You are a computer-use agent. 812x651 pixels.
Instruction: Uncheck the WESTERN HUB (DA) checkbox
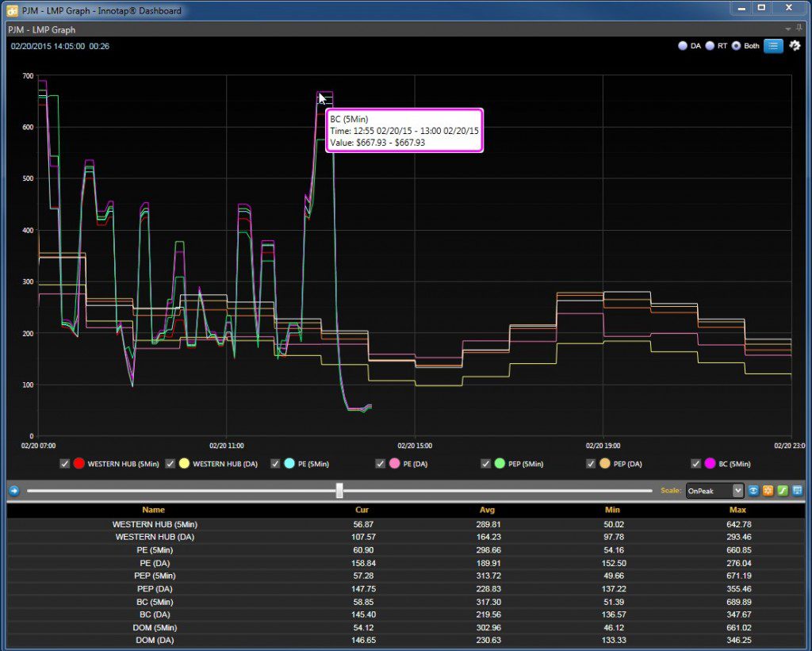coord(170,464)
